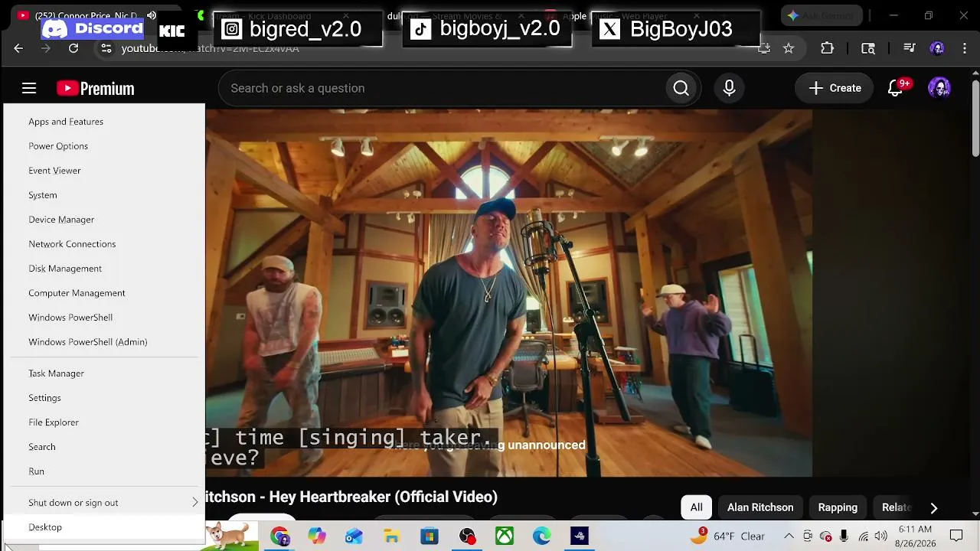Switch to OBS Studio on the taskbar
Image resolution: width=980 pixels, height=551 pixels.
[x=466, y=536]
